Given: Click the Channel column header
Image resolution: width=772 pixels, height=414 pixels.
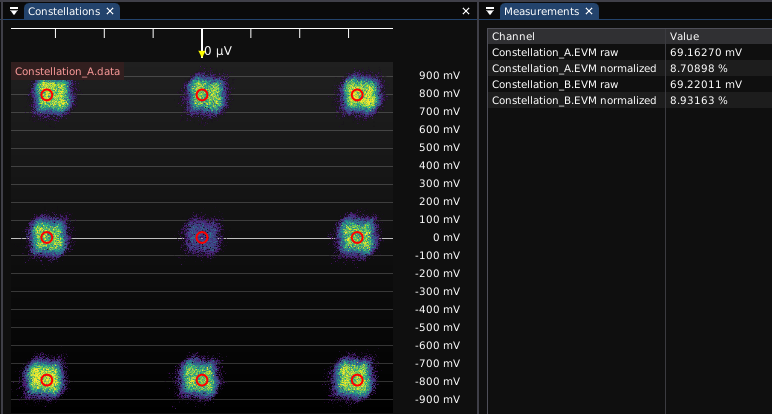Looking at the screenshot, I should 576,36.
